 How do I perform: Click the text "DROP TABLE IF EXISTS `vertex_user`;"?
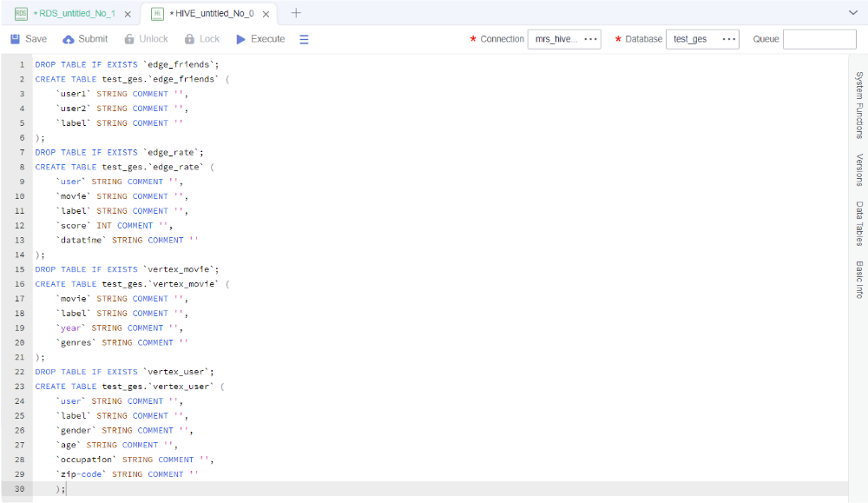point(124,372)
